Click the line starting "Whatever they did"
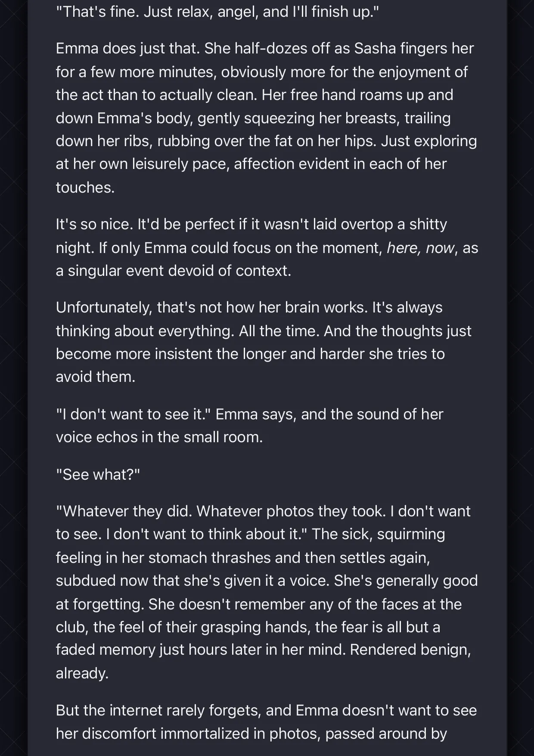The width and height of the screenshot is (534, 756). [263, 511]
